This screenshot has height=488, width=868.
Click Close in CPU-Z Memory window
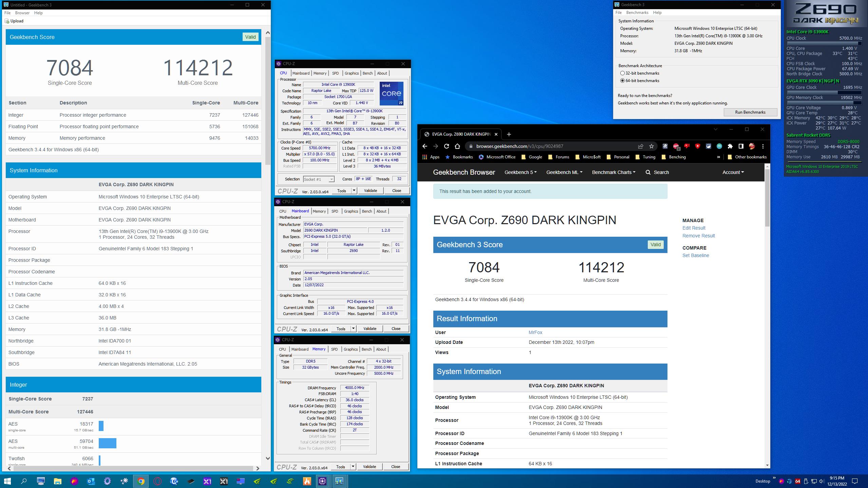click(x=396, y=467)
